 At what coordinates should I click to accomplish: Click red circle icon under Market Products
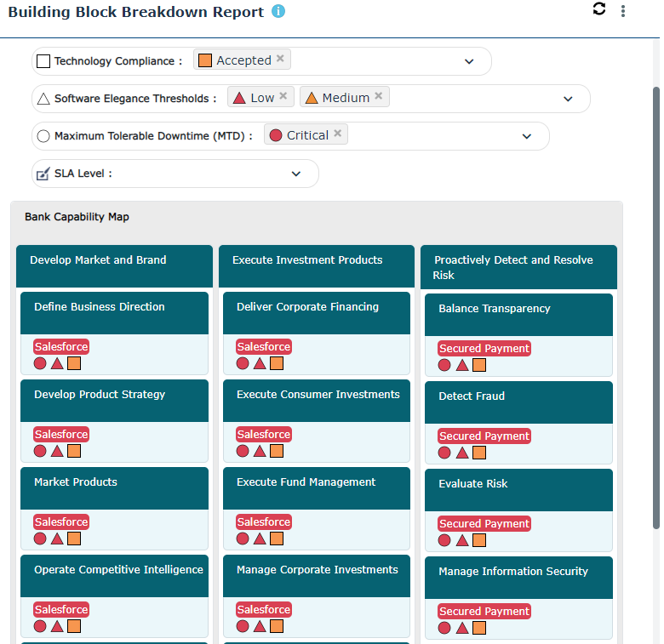pos(40,539)
